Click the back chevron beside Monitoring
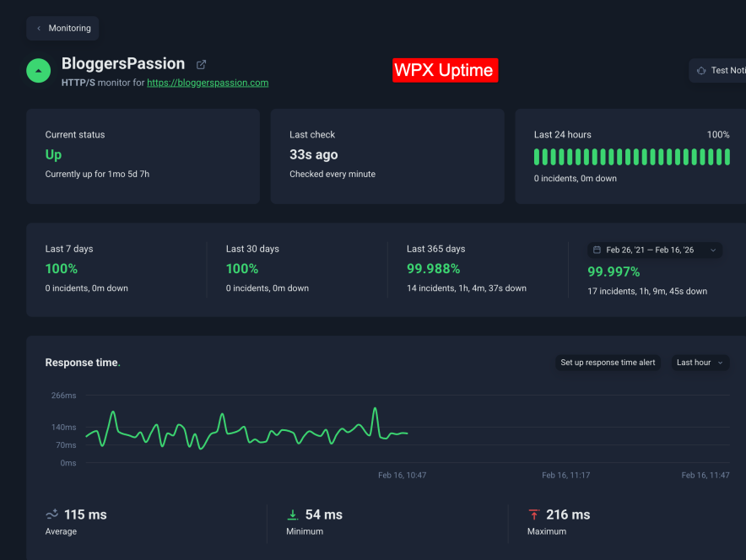Screen dimensions: 746x560 [x=39, y=29]
